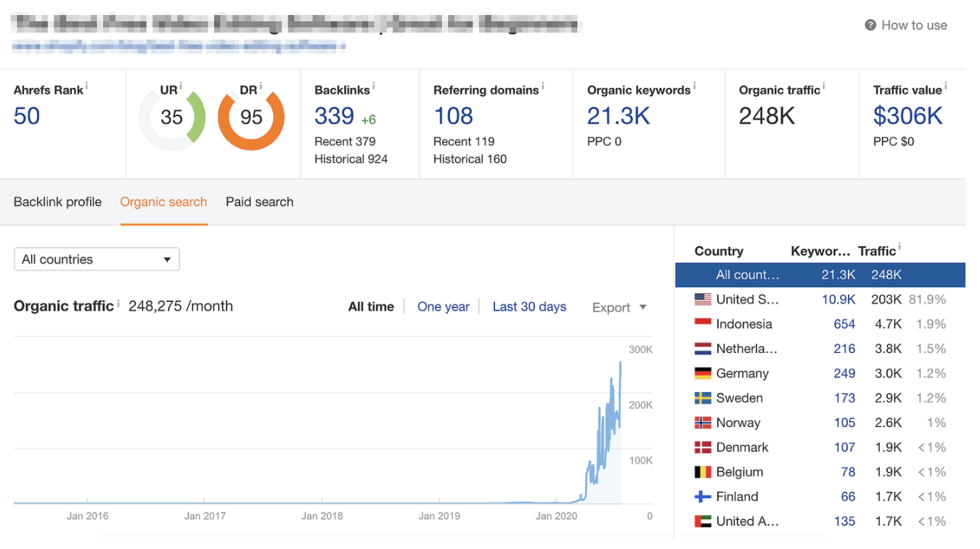This screenshot has width=980, height=549.
Task: Click the United States flag icon
Action: click(703, 299)
